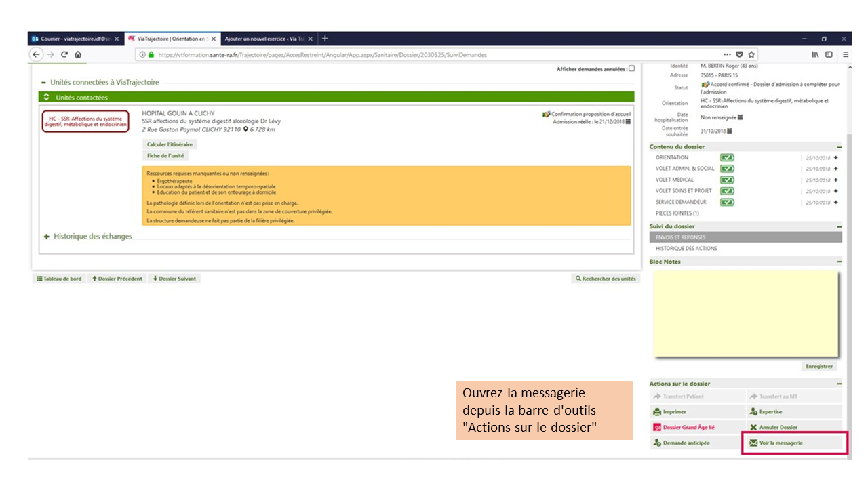Click the Imprimer printer icon

(x=656, y=412)
